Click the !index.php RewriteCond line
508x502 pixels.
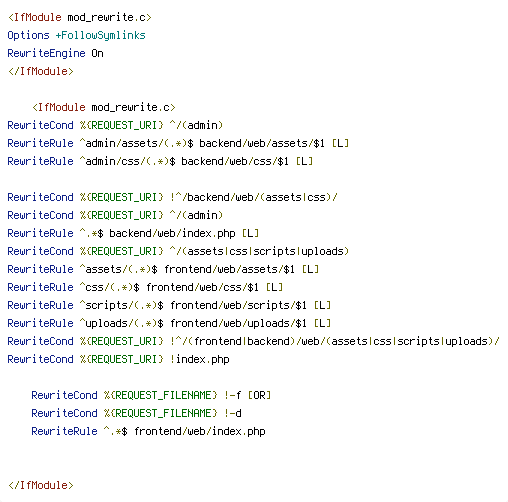click(x=118, y=359)
